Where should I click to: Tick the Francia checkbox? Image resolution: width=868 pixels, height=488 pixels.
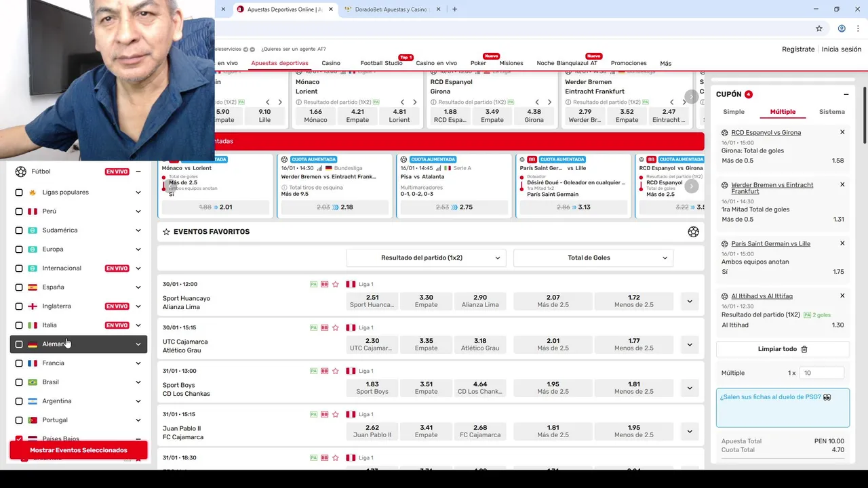pos(19,363)
